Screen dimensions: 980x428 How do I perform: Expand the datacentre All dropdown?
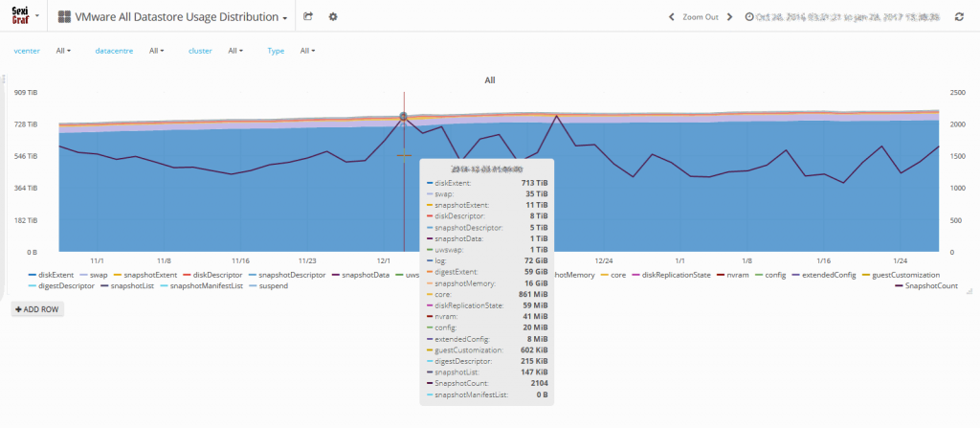157,51
